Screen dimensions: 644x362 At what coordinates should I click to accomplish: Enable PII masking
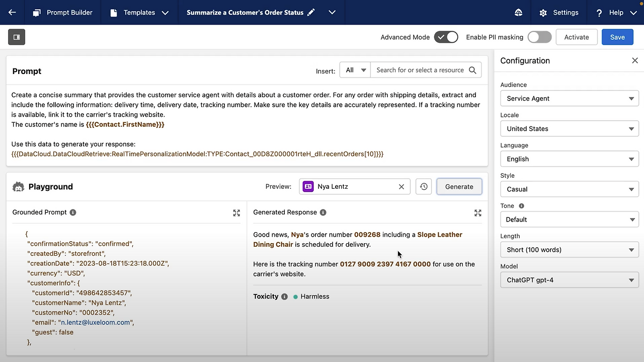click(x=539, y=37)
